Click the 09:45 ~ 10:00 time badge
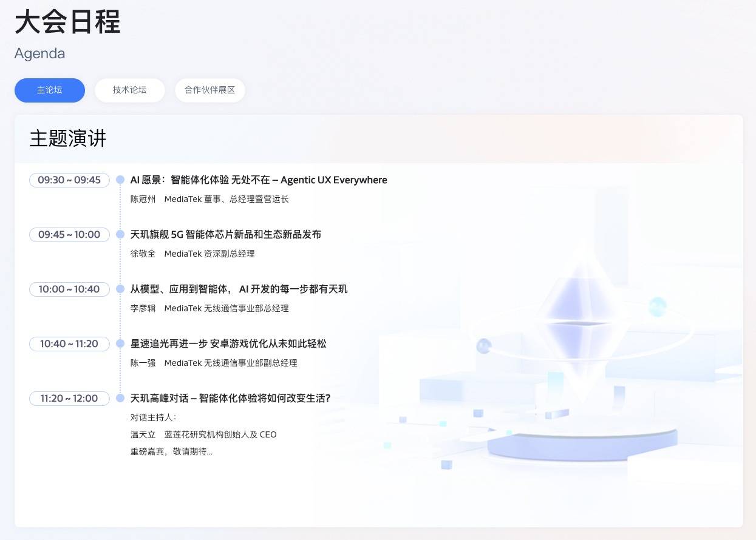This screenshot has height=540, width=756. (69, 234)
